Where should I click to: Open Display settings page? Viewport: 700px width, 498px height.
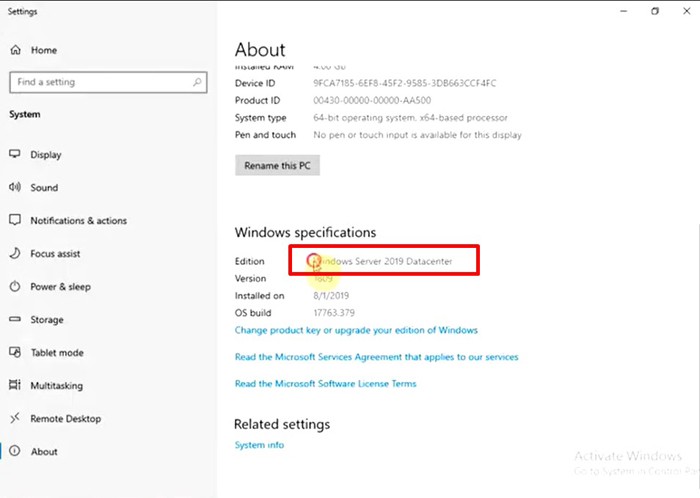[x=46, y=154]
